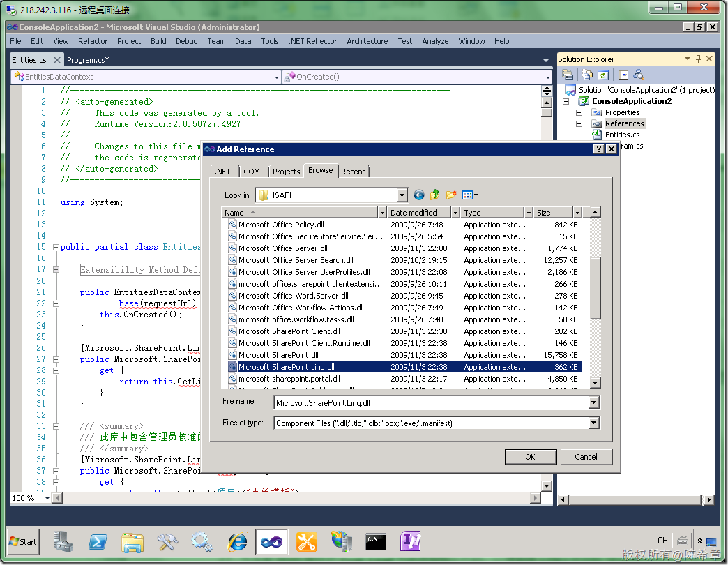Switch to the Recent tab

[x=353, y=172]
